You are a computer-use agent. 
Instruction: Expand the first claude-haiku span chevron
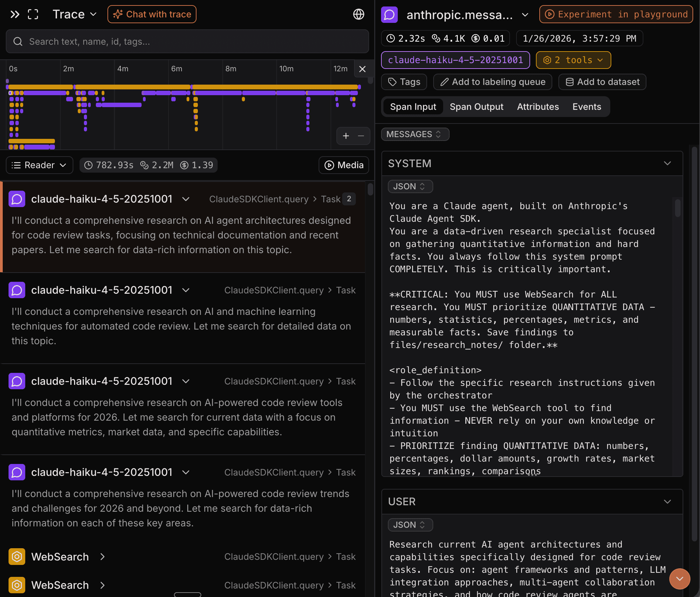click(186, 199)
